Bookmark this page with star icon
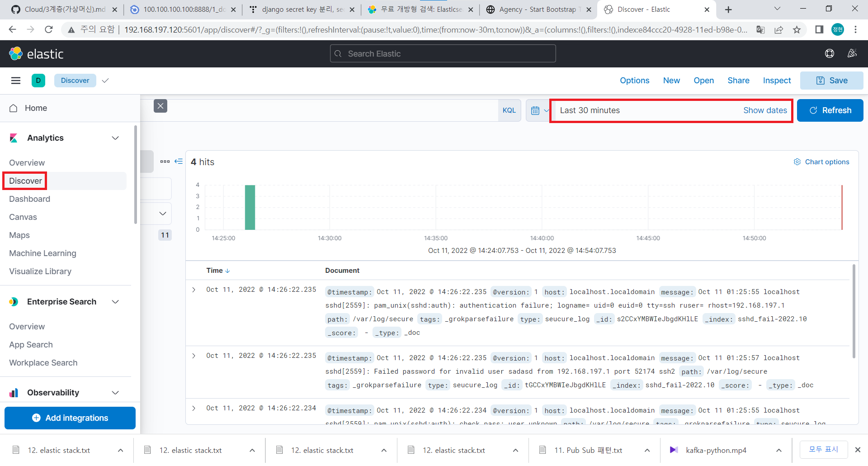Image resolution: width=868 pixels, height=466 pixels. tap(797, 30)
